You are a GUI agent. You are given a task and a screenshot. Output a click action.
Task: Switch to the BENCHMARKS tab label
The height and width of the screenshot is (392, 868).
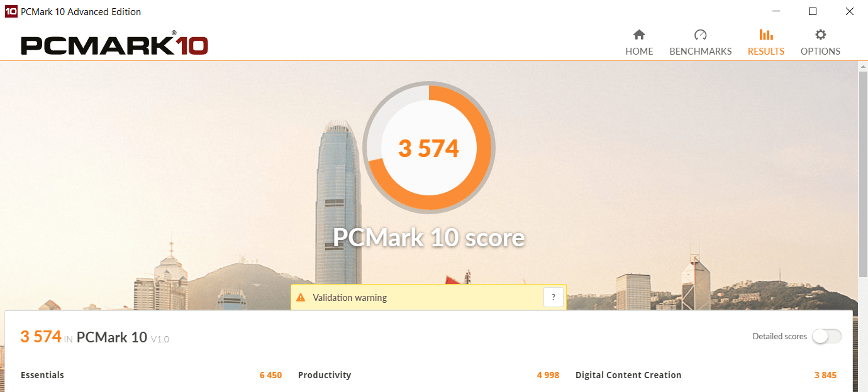point(701,52)
